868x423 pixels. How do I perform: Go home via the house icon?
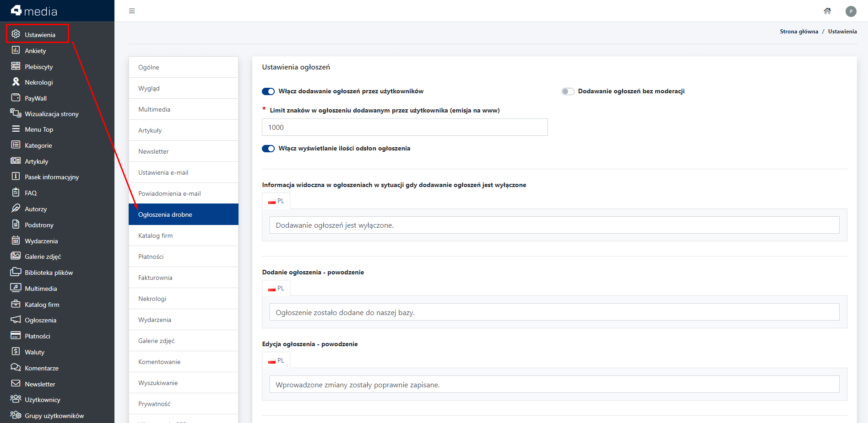827,11
